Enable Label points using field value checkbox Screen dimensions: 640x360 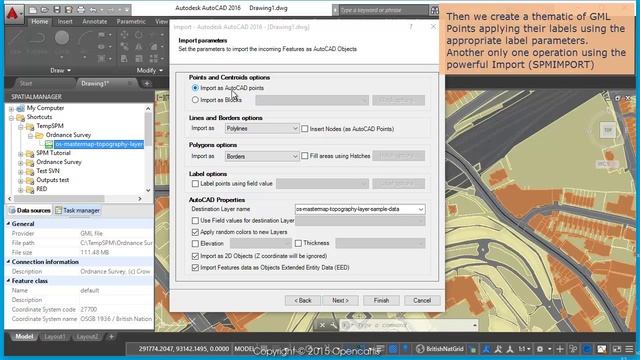pyautogui.click(x=195, y=184)
